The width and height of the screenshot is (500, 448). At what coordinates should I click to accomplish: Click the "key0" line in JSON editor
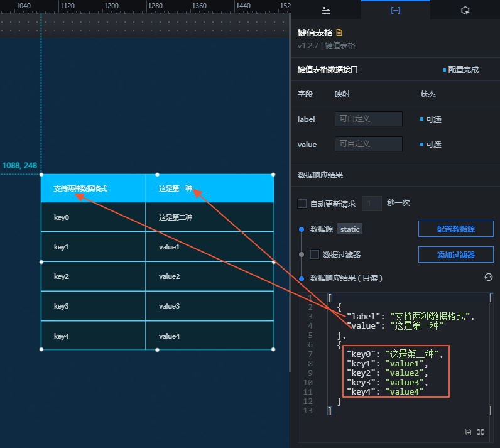[394, 354]
